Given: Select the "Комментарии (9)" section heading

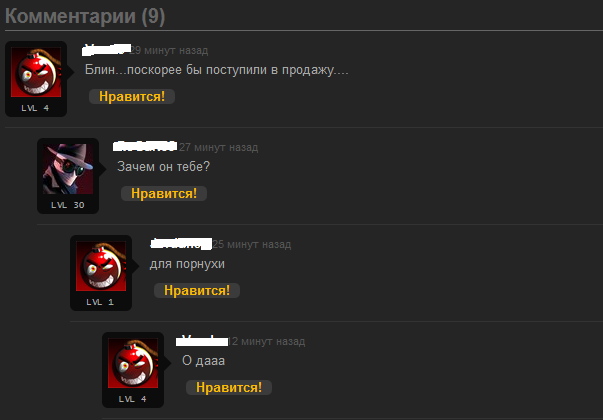Looking at the screenshot, I should (85, 16).
